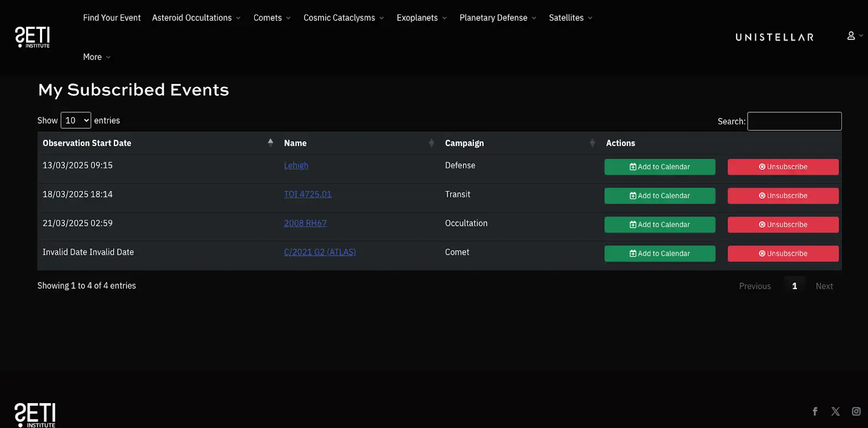Click the Search input field
The image size is (868, 428).
tap(794, 121)
